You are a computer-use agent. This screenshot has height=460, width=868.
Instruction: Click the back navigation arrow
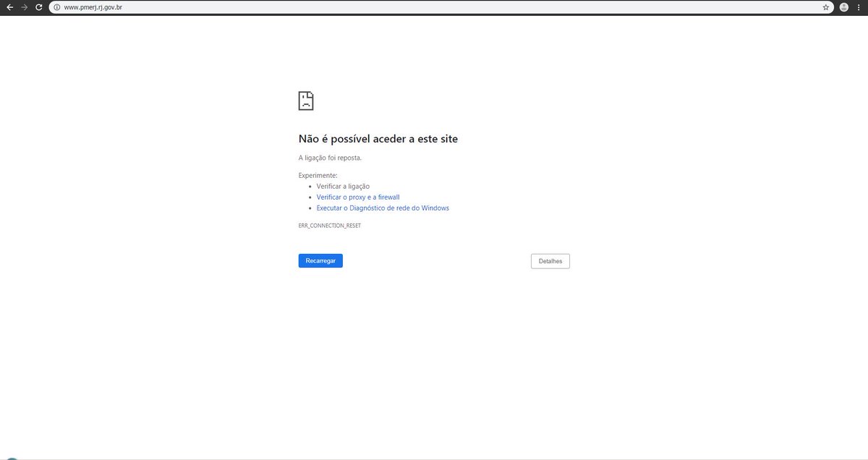[9, 7]
